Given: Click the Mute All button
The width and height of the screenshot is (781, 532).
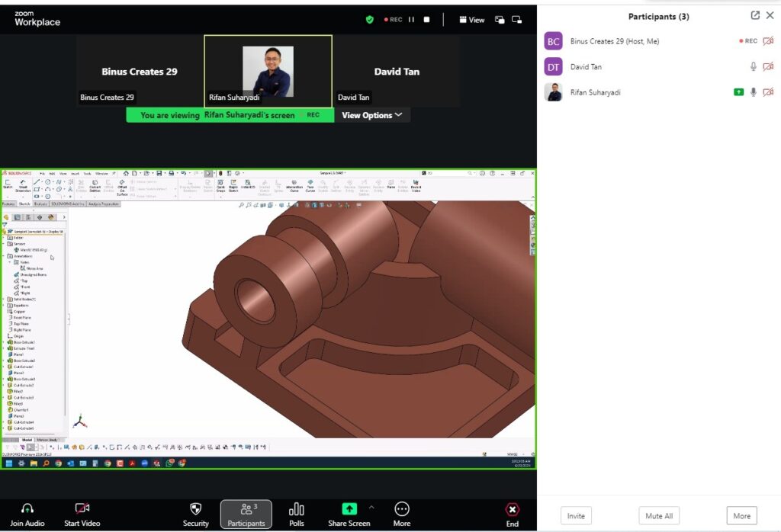Looking at the screenshot, I should (657, 516).
